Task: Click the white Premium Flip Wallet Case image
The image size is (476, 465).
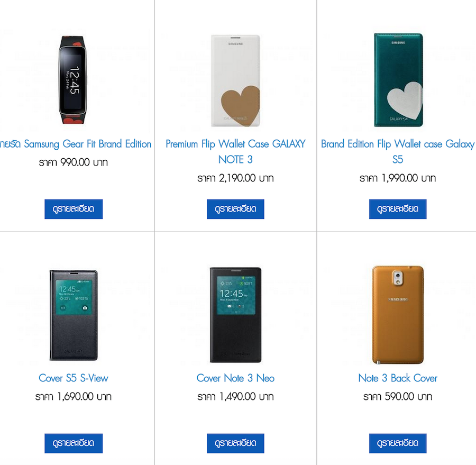Action: pyautogui.click(x=235, y=80)
